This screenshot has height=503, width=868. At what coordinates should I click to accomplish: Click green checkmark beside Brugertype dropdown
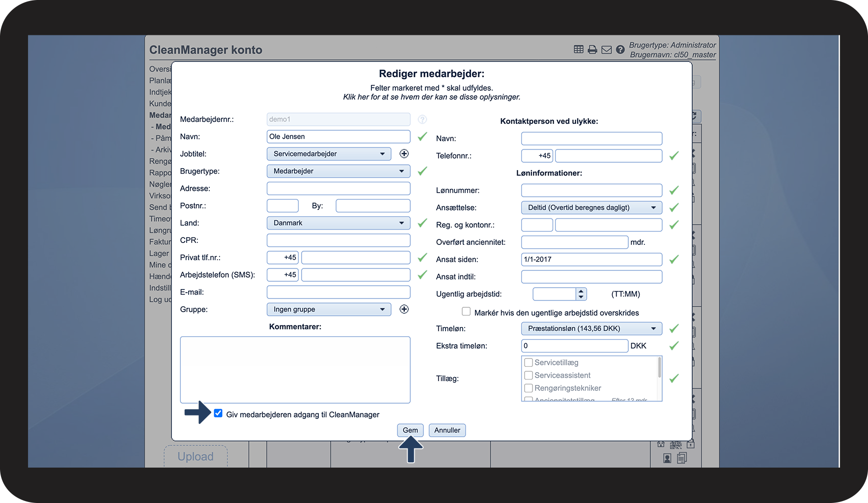click(422, 171)
